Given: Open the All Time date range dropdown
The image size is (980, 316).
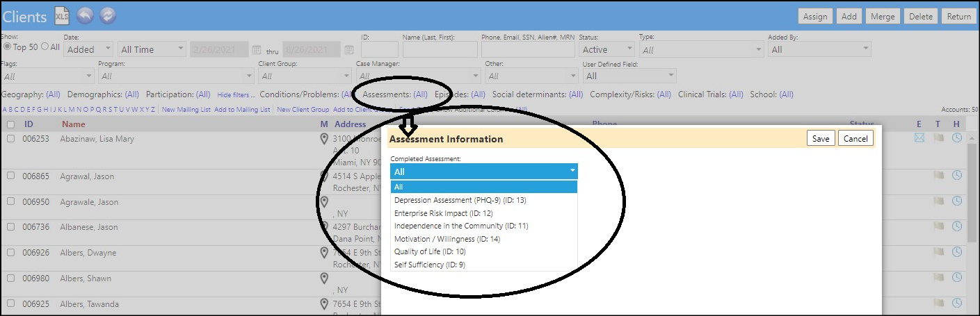Looking at the screenshot, I should point(152,49).
